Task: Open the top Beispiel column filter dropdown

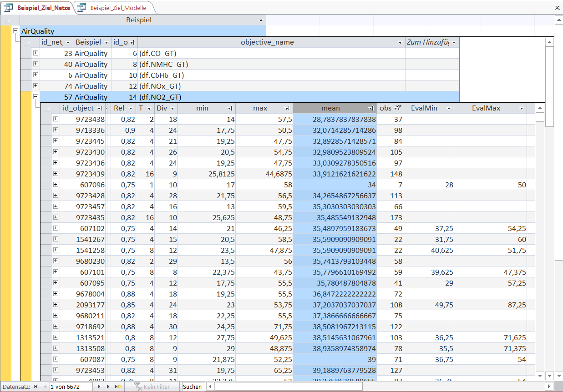Action: [x=261, y=20]
